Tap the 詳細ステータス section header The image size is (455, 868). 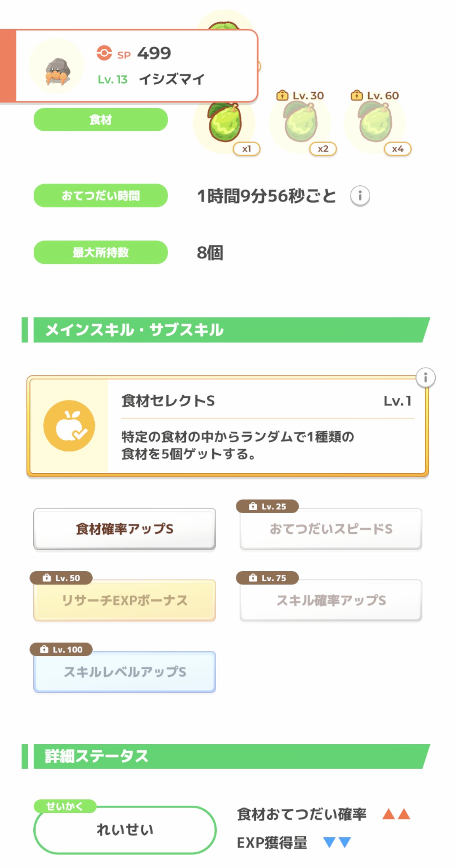tap(227, 756)
